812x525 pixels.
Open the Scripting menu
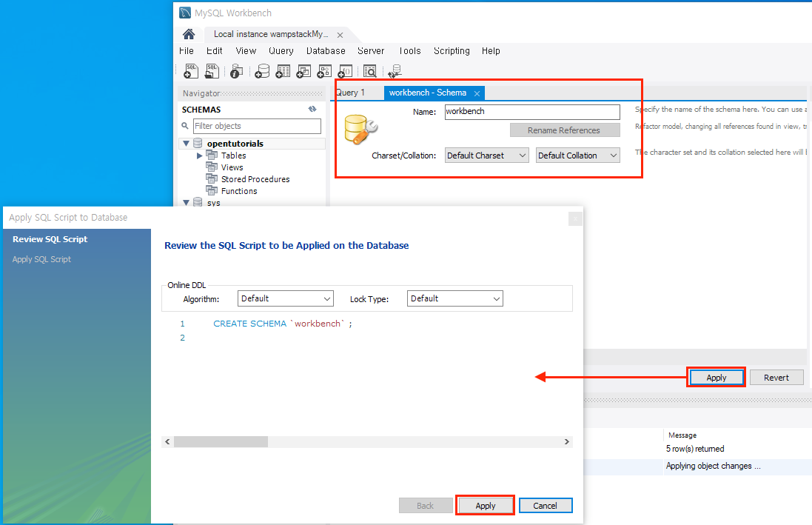point(452,51)
